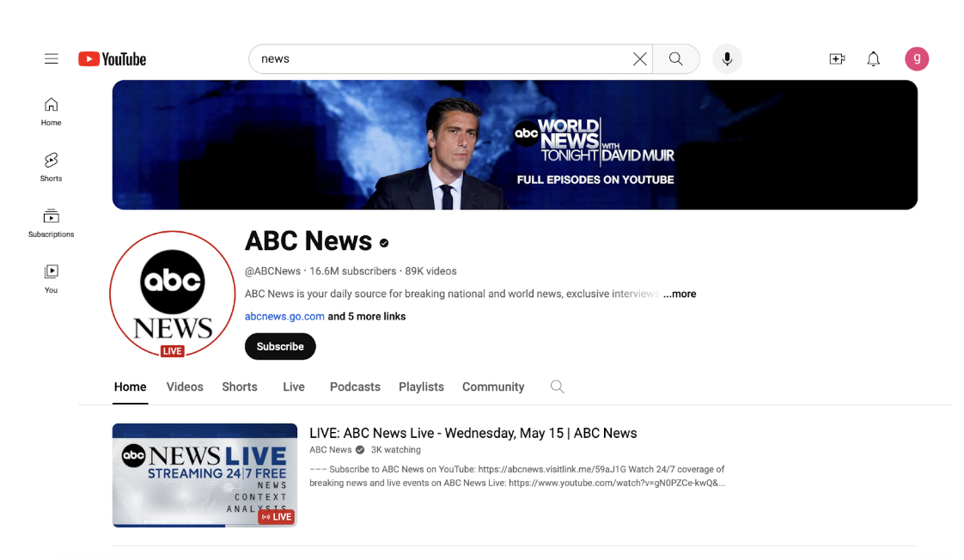The height and width of the screenshot is (560, 964).
Task: Open the "LIVE: ABC News Live" video title
Action: click(x=473, y=434)
